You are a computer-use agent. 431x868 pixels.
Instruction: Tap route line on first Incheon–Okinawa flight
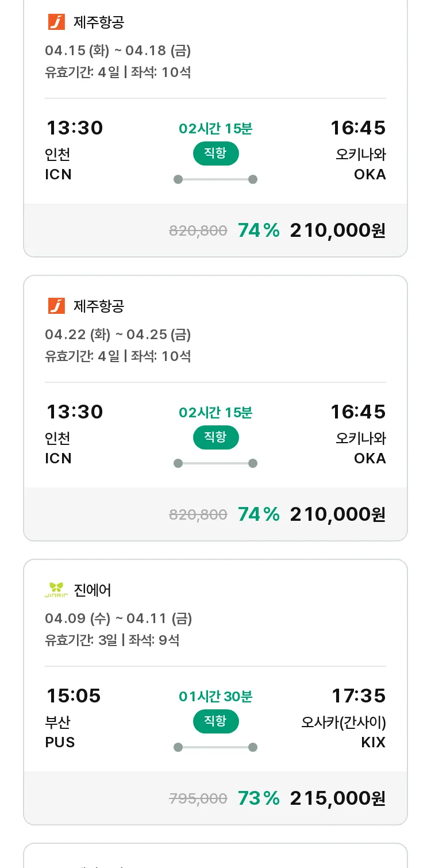[215, 179]
